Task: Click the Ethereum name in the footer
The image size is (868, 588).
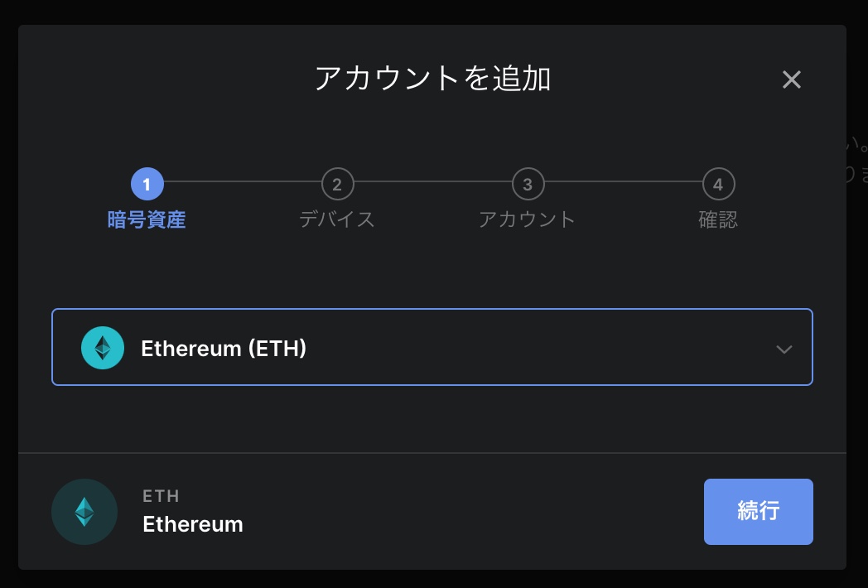Action: click(193, 524)
